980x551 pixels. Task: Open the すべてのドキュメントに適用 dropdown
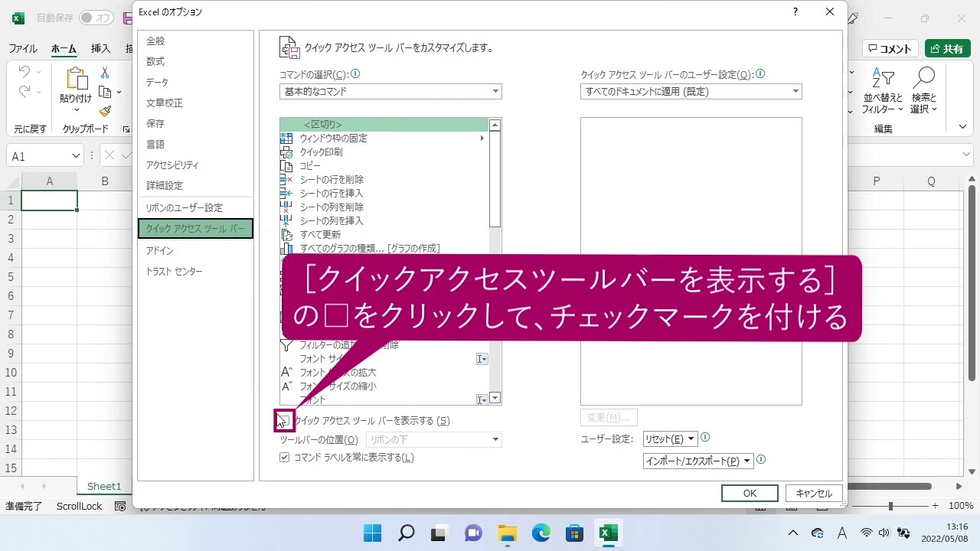[x=691, y=92]
